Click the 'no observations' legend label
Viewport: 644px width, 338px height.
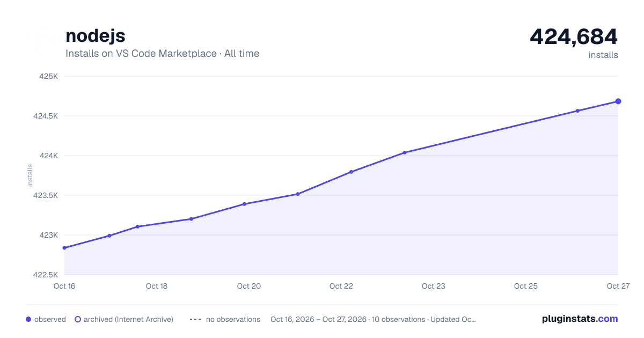(x=233, y=319)
